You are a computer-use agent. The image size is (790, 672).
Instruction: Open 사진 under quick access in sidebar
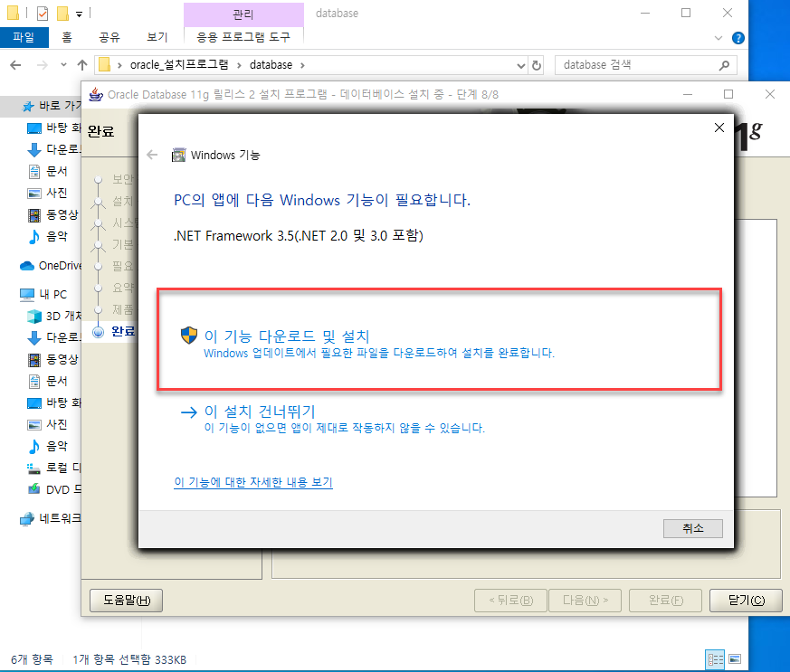50,193
